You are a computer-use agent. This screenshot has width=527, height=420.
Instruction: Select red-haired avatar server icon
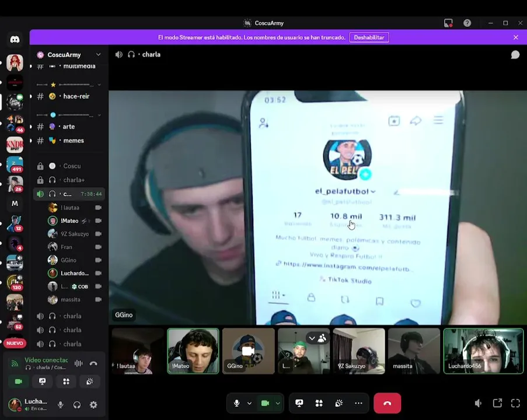tap(15, 63)
